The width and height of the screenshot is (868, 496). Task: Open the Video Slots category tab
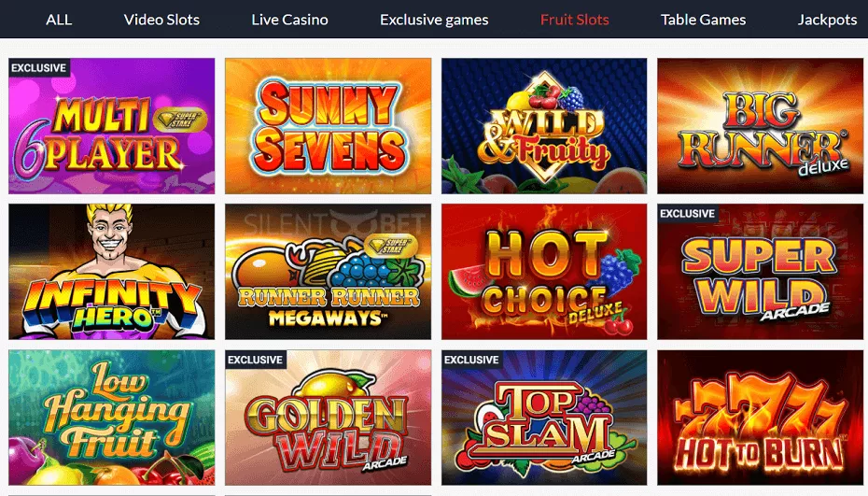pos(161,20)
